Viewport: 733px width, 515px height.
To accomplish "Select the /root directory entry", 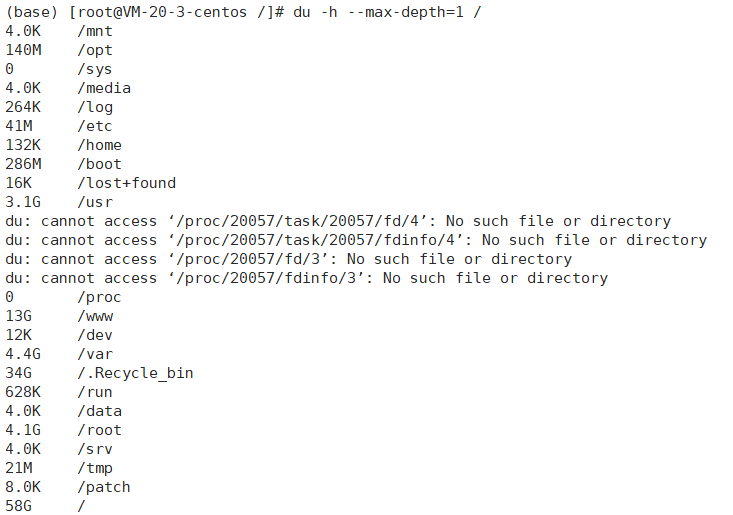I will [x=100, y=430].
